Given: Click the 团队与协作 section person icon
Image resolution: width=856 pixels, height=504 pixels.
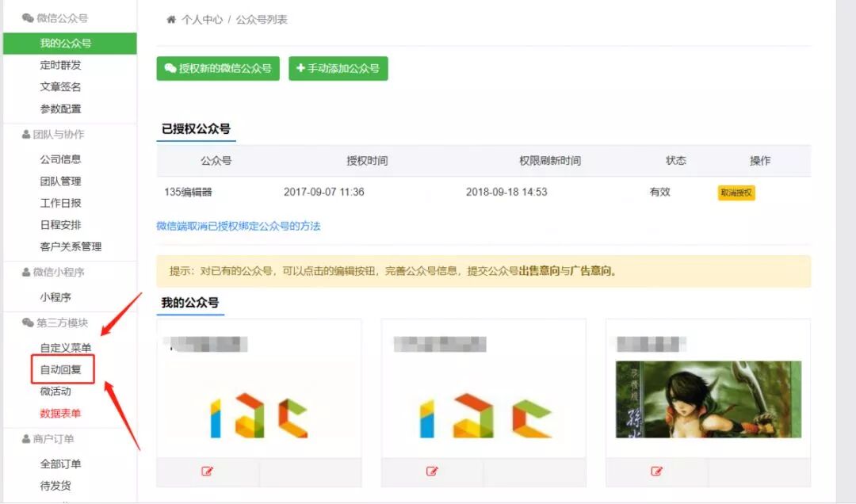Looking at the screenshot, I should pos(26,135).
